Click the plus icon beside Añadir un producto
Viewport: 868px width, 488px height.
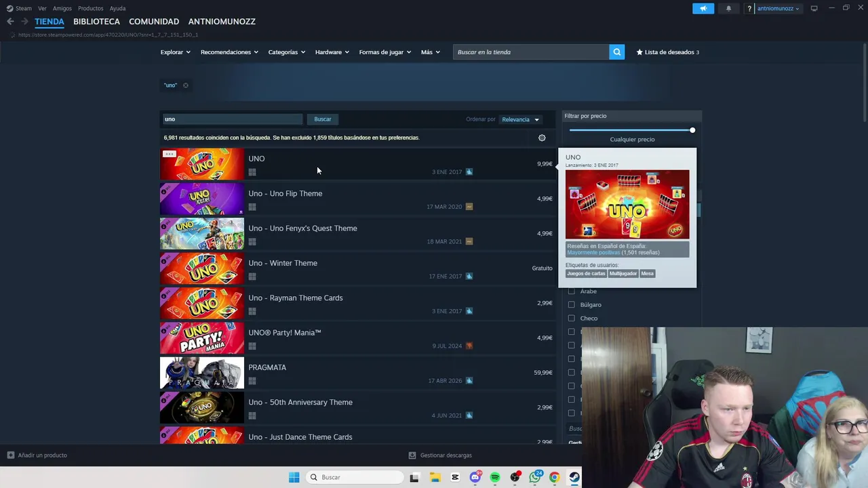coord(11,455)
